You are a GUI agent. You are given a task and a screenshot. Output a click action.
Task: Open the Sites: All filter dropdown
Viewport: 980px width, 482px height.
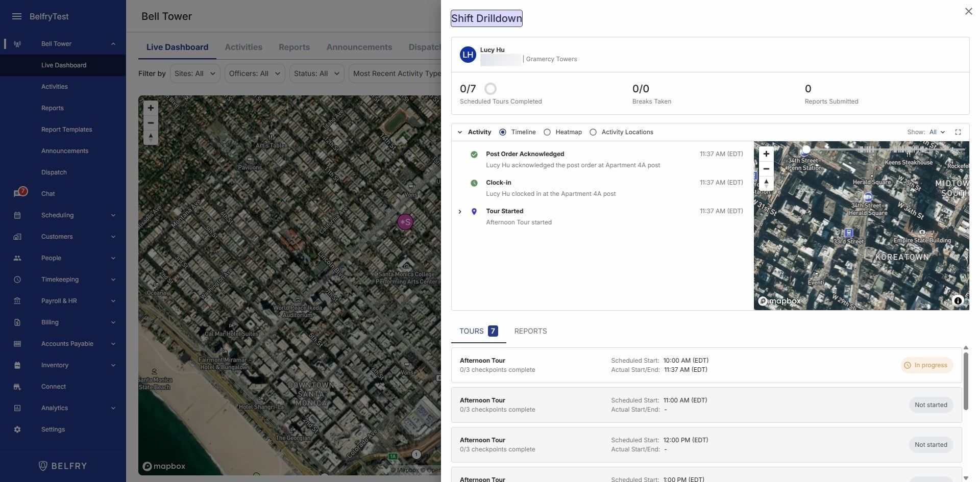195,73
